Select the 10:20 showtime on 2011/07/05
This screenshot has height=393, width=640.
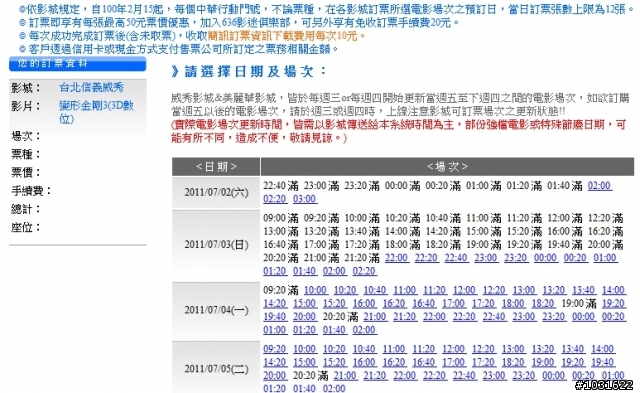tap(334, 349)
